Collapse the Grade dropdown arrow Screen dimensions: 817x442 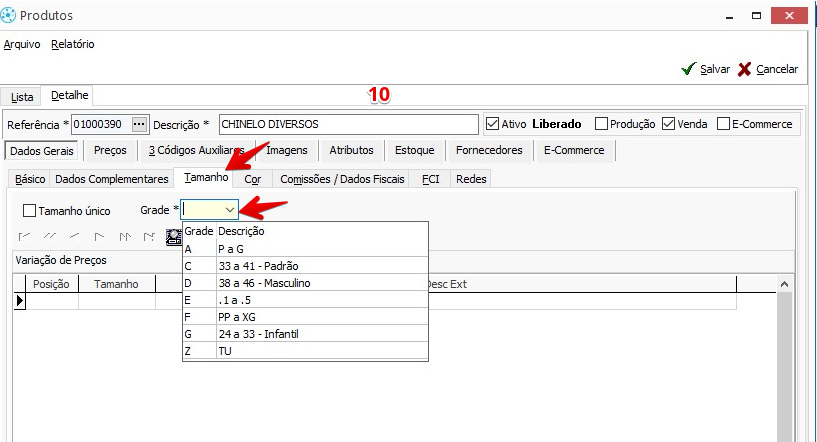coord(230,210)
